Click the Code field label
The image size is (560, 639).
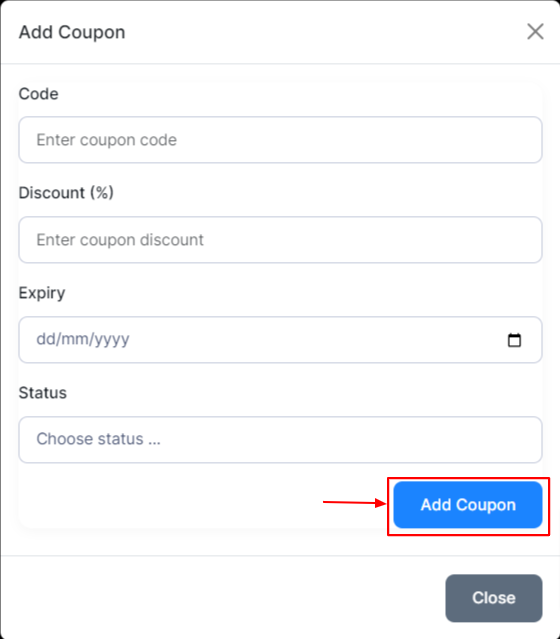[x=39, y=94]
